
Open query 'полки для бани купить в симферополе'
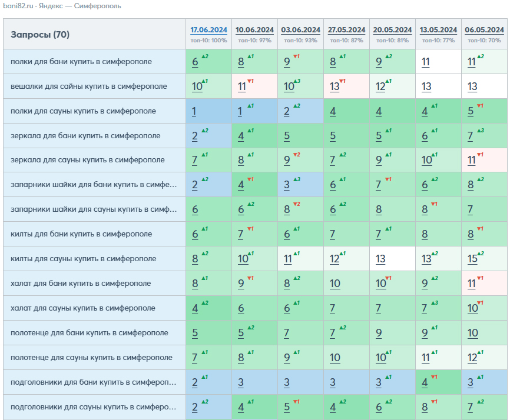point(81,62)
